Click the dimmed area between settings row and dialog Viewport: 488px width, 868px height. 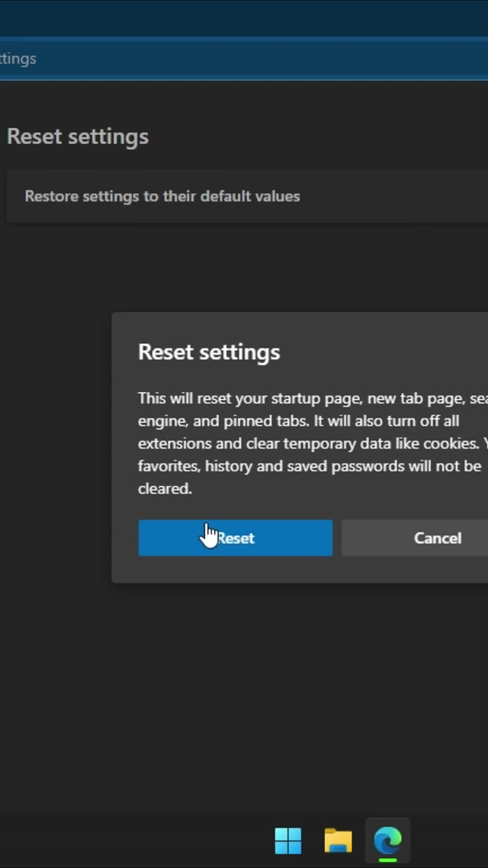pos(244,267)
